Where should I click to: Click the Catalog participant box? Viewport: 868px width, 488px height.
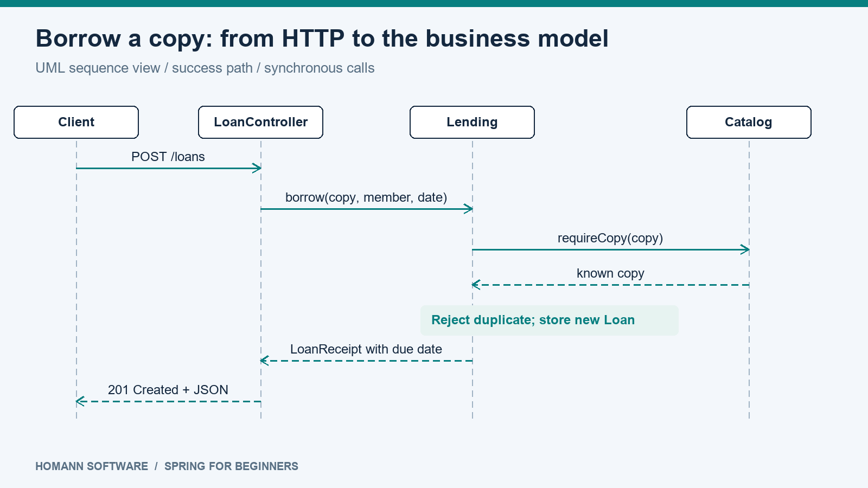click(749, 122)
